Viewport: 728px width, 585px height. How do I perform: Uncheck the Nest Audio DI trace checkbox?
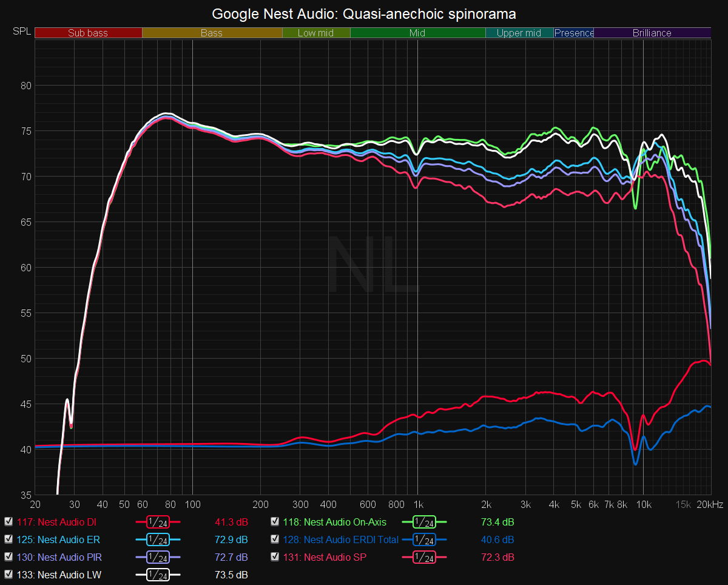[8, 522]
